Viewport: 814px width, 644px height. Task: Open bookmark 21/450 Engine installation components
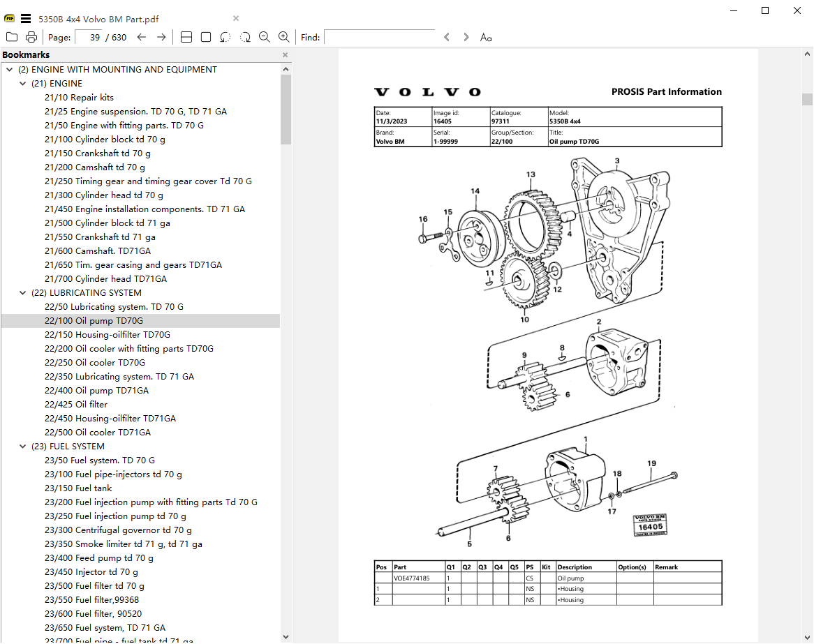tap(145, 209)
